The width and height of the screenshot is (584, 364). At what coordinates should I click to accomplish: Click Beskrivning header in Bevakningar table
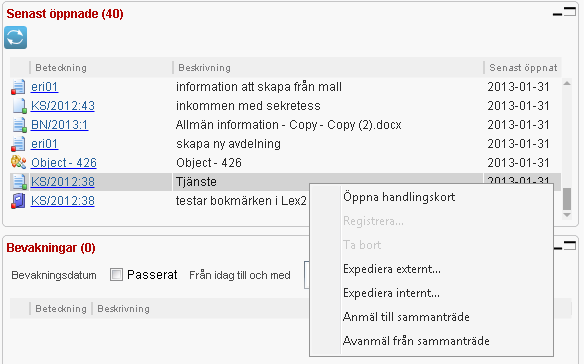(123, 309)
